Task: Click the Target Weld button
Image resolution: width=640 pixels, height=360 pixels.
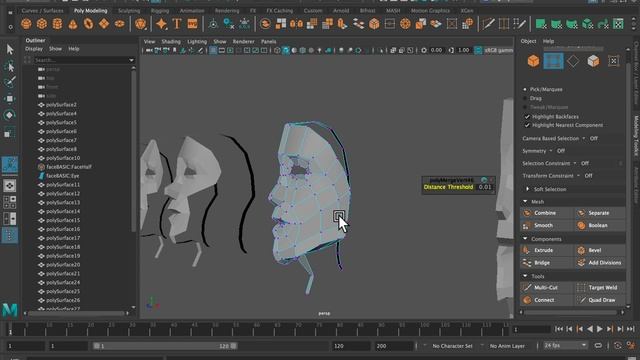Action: (x=600, y=288)
